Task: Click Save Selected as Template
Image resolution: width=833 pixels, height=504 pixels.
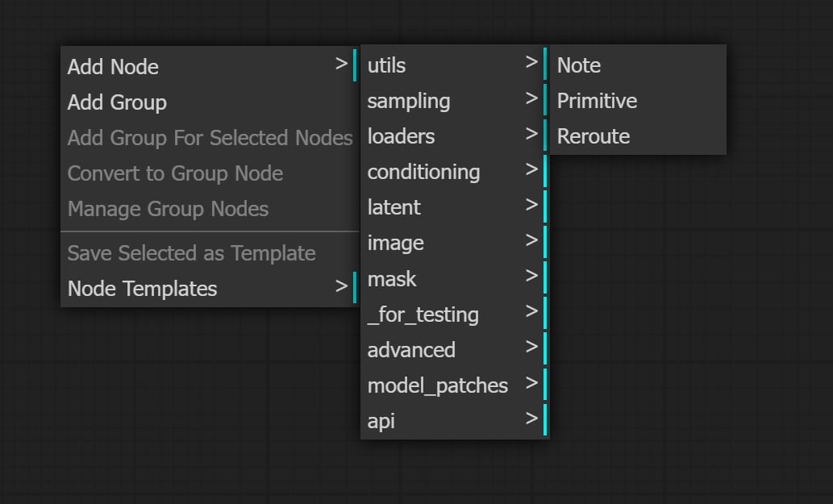Action: pos(210,252)
